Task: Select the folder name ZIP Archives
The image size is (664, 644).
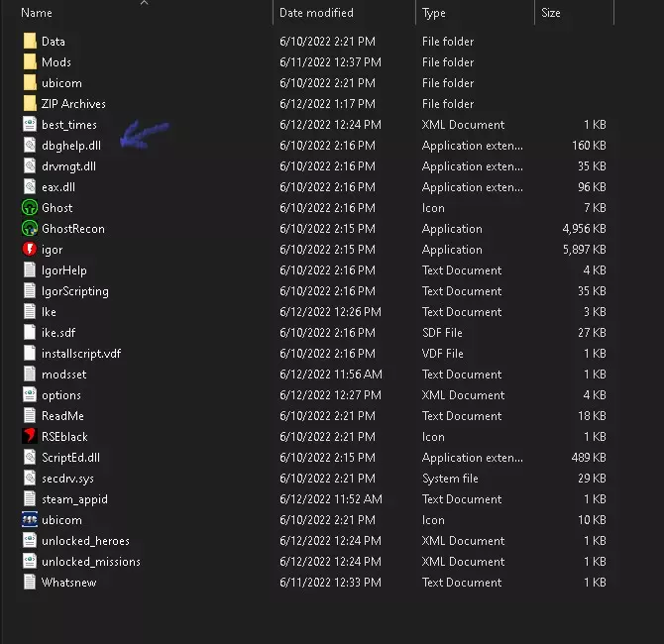Action: [x=73, y=104]
